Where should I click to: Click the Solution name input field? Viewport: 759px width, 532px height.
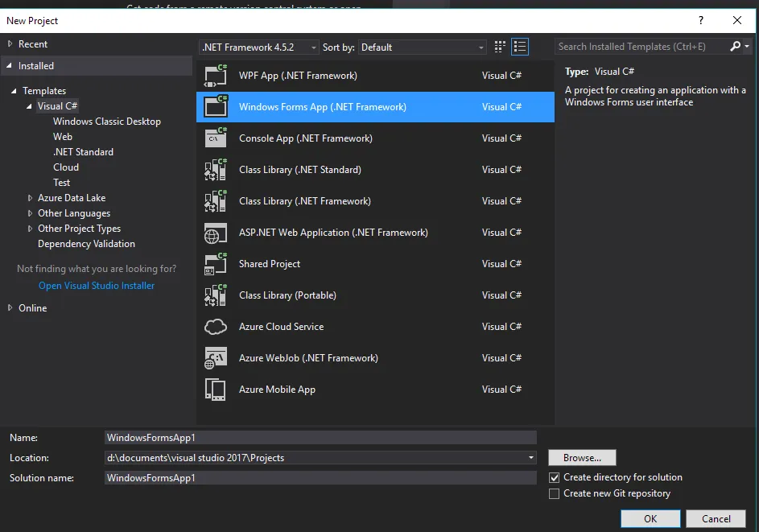coord(320,478)
